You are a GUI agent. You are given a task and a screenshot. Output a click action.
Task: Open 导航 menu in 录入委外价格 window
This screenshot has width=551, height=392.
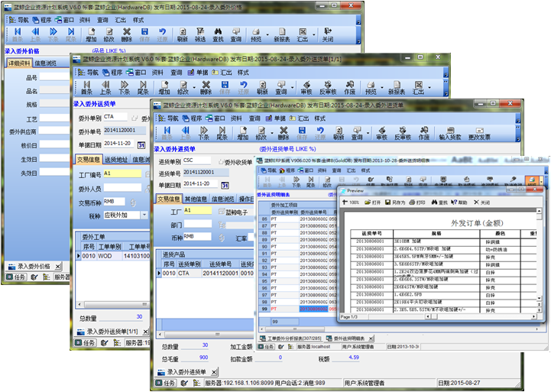coord(19,20)
